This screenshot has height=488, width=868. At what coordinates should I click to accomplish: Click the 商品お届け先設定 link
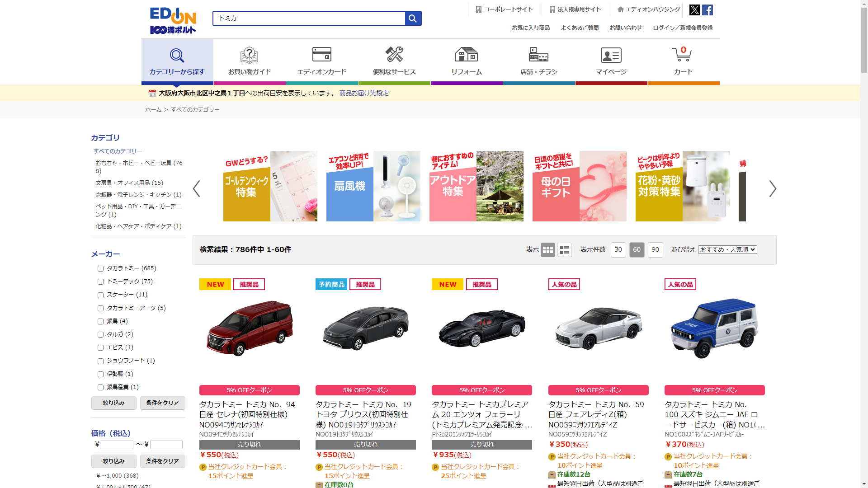pyautogui.click(x=363, y=93)
